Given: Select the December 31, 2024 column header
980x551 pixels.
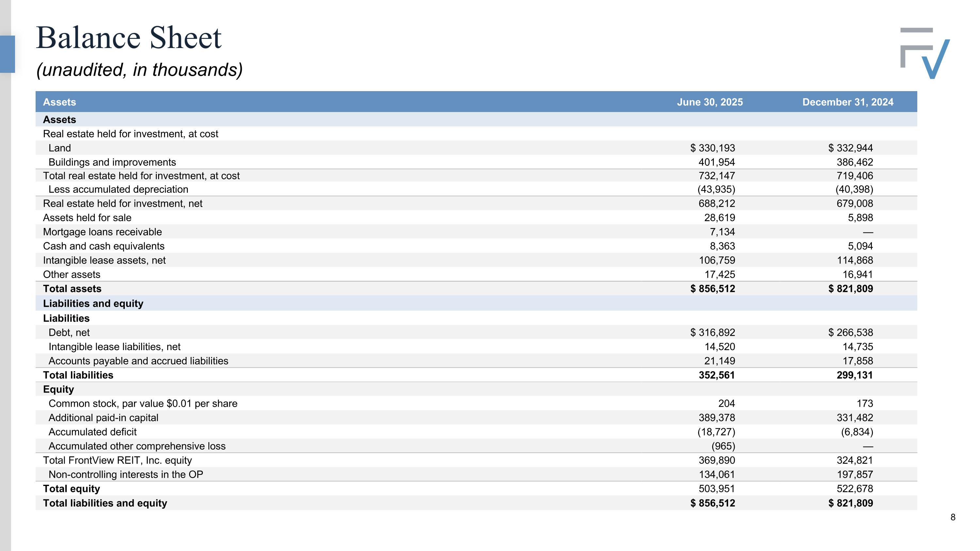Looking at the screenshot, I should (x=848, y=102).
